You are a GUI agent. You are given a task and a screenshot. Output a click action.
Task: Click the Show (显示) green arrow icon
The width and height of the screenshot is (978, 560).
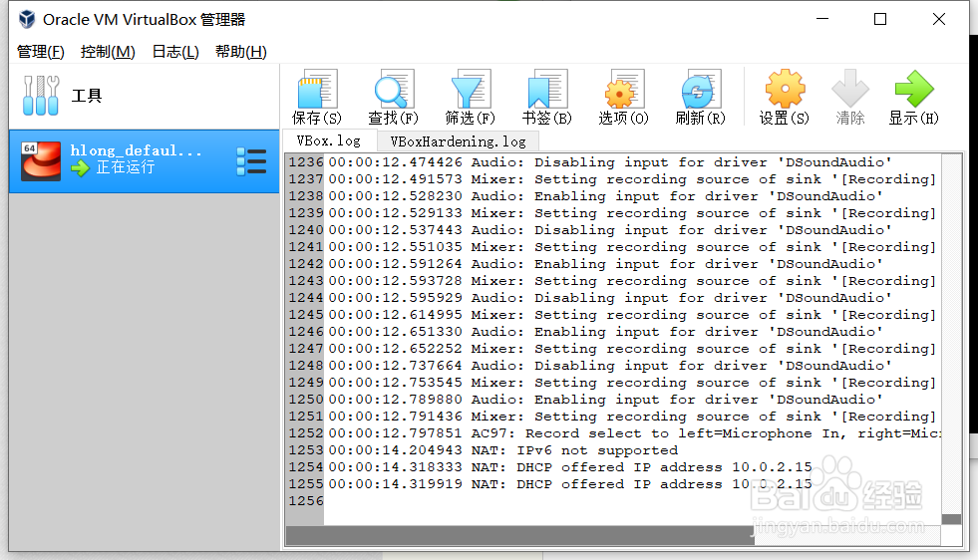click(x=914, y=89)
